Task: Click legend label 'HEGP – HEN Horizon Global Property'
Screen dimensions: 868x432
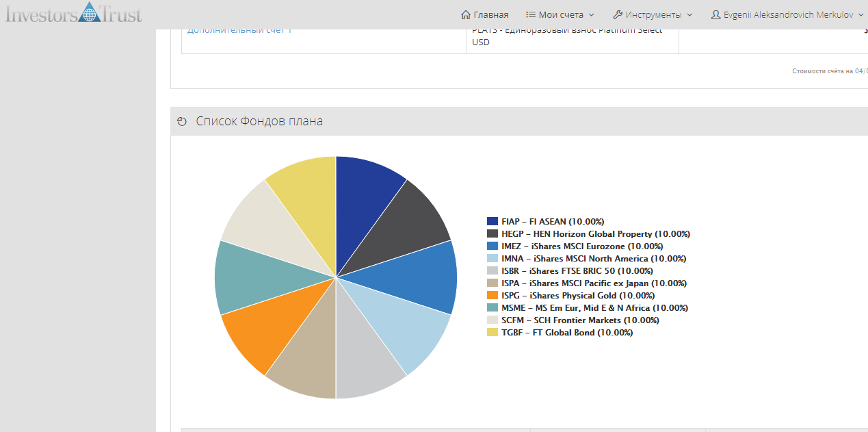Action: (596, 234)
